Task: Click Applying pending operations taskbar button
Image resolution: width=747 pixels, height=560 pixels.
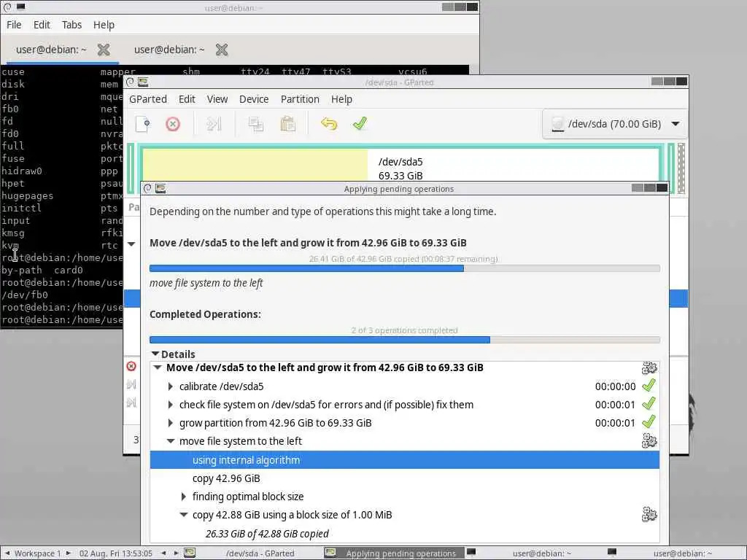Action: (x=393, y=553)
